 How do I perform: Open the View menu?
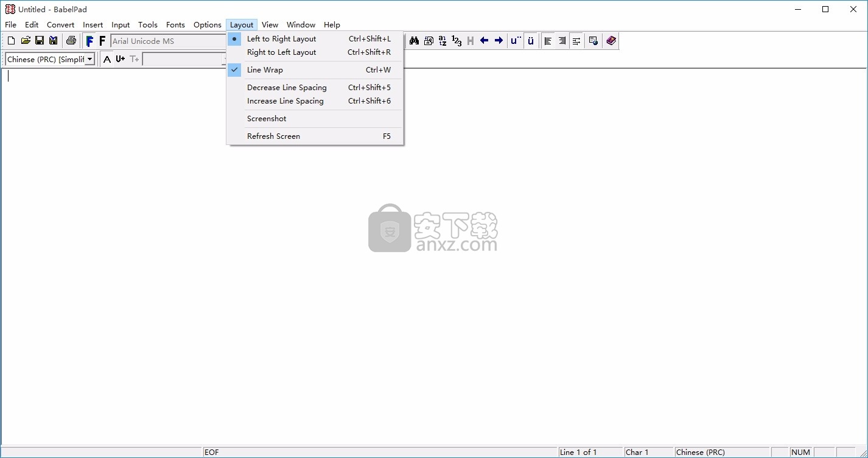tap(270, 24)
